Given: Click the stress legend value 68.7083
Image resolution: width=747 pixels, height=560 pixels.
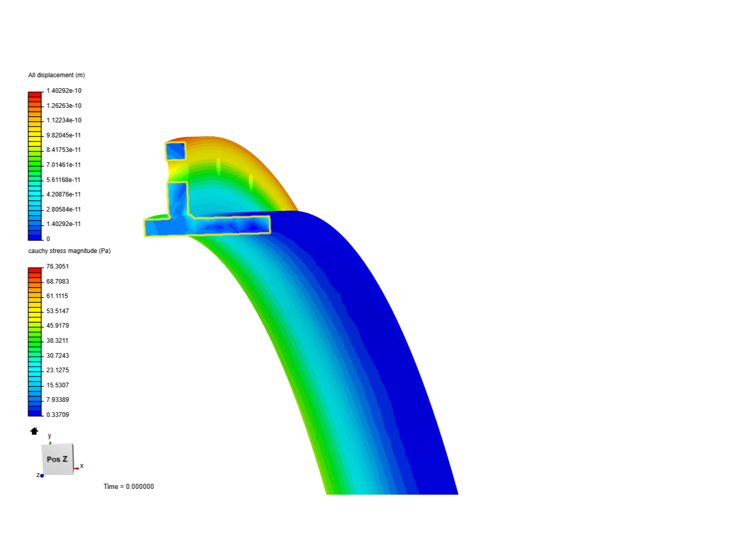Looking at the screenshot, I should click(58, 282).
